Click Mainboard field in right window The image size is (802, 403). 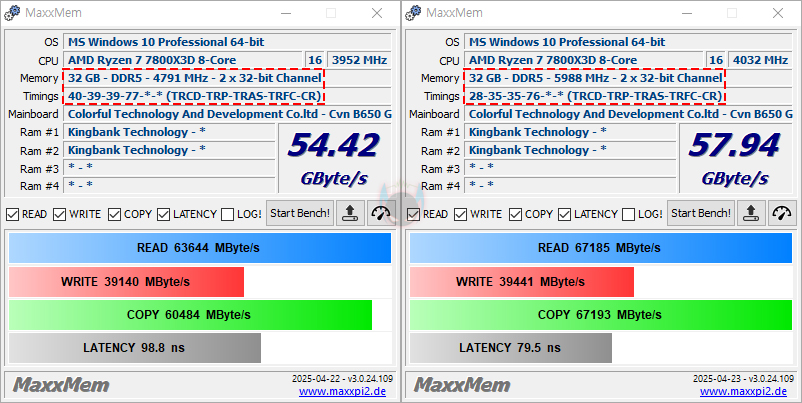628,114
